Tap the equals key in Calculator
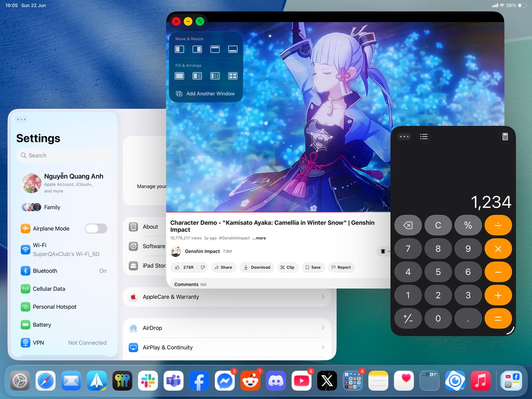This screenshot has width=532, height=399. [498, 318]
